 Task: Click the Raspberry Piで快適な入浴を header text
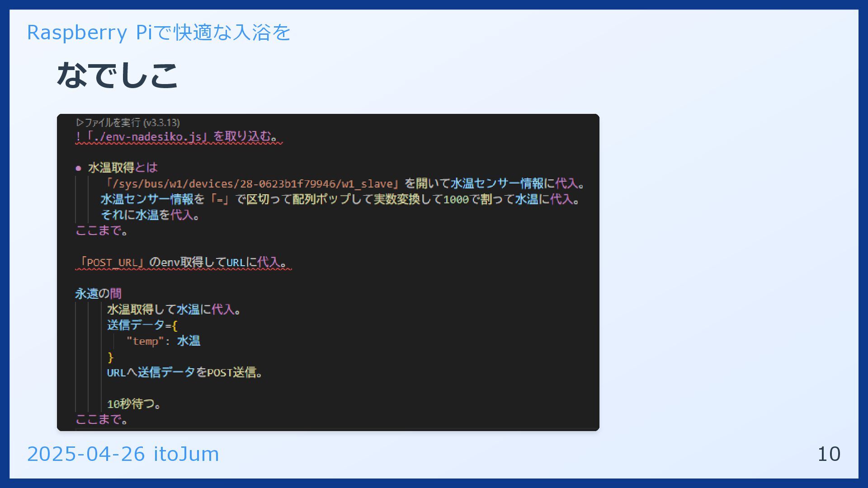(x=158, y=33)
